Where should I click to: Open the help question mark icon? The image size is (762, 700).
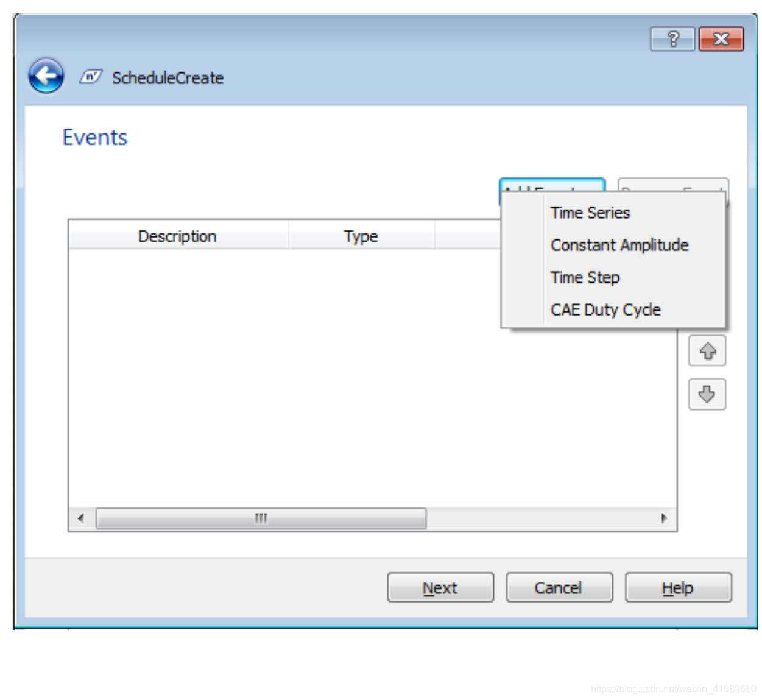pyautogui.click(x=671, y=39)
